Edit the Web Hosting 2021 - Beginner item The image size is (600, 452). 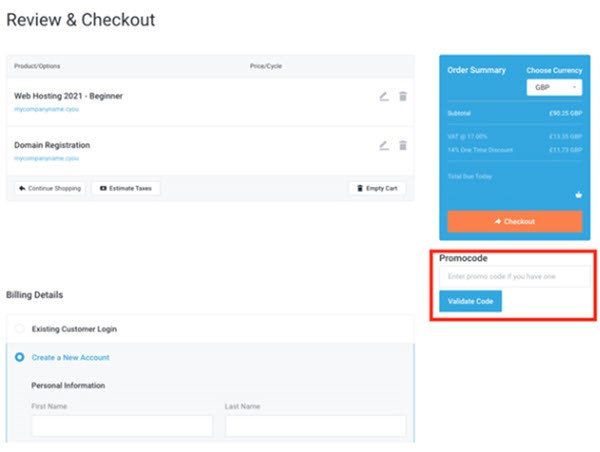click(x=384, y=96)
